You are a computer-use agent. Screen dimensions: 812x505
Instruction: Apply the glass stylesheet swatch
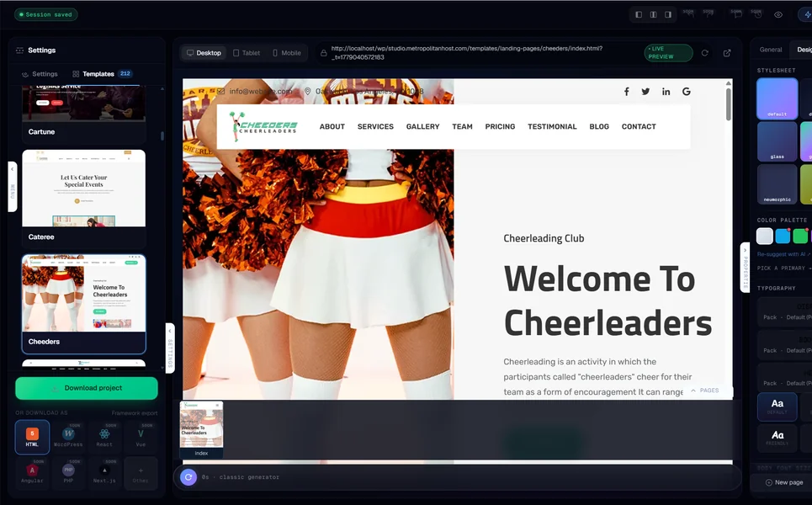click(777, 141)
